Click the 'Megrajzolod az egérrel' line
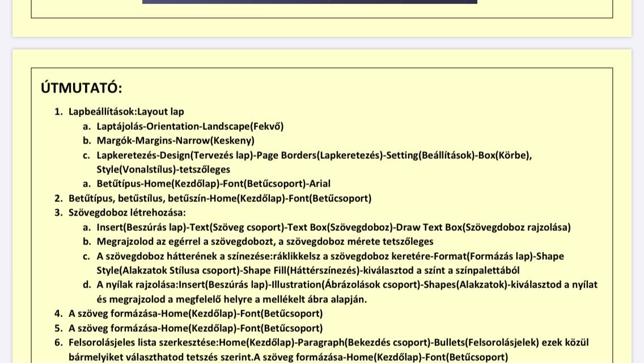 (265, 242)
